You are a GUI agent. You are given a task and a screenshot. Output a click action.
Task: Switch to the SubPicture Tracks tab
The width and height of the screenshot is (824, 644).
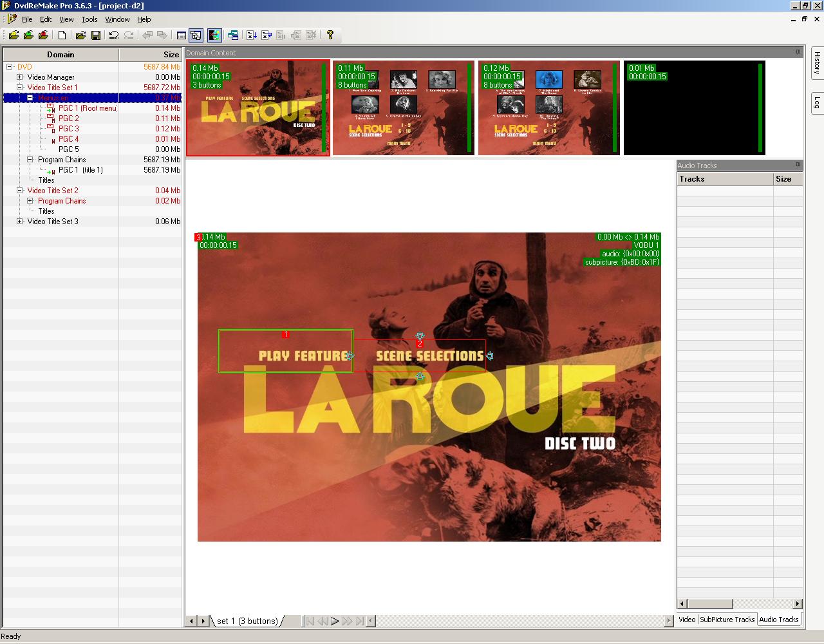tap(727, 620)
